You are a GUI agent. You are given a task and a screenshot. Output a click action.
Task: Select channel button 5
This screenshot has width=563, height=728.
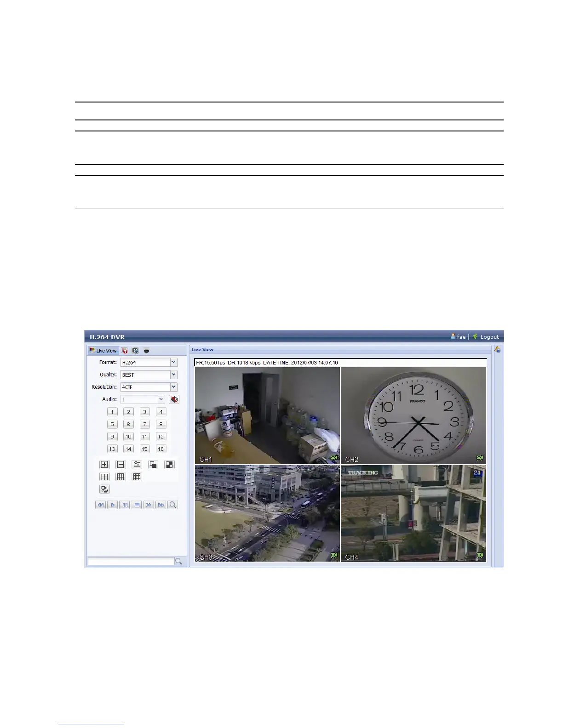(112, 424)
